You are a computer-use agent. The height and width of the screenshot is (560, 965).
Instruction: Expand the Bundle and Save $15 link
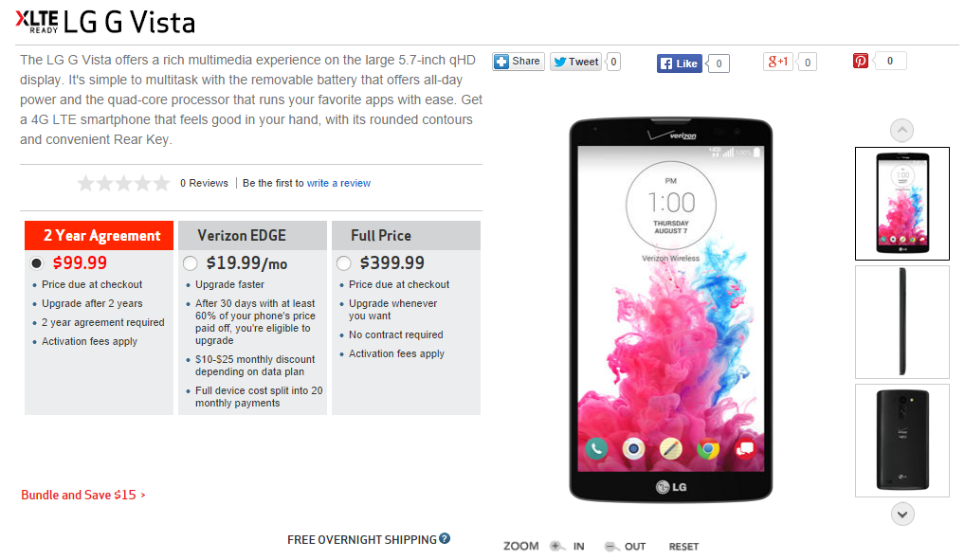pyautogui.click(x=83, y=495)
